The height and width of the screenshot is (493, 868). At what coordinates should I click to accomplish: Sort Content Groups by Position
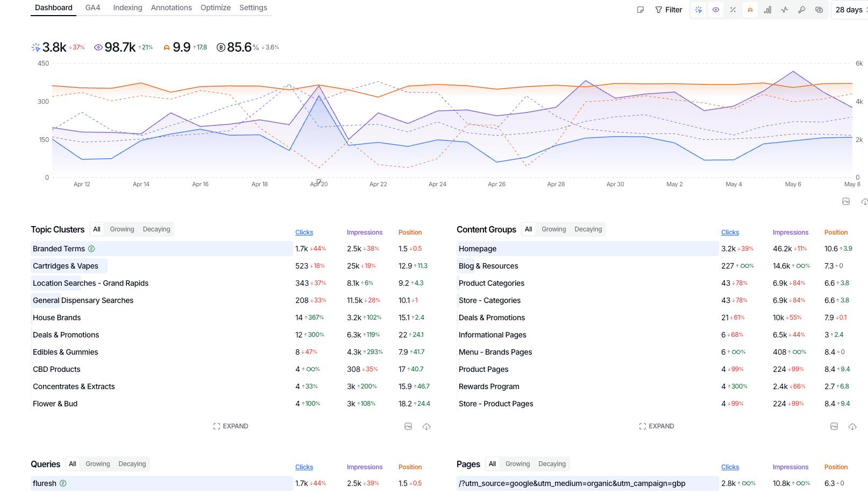tap(836, 233)
